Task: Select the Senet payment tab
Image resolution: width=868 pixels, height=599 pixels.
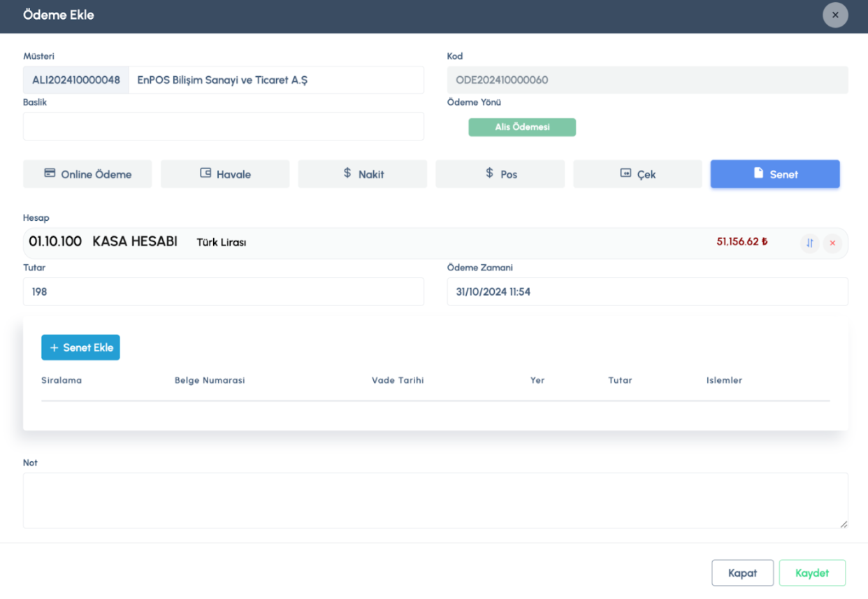Action: [775, 174]
